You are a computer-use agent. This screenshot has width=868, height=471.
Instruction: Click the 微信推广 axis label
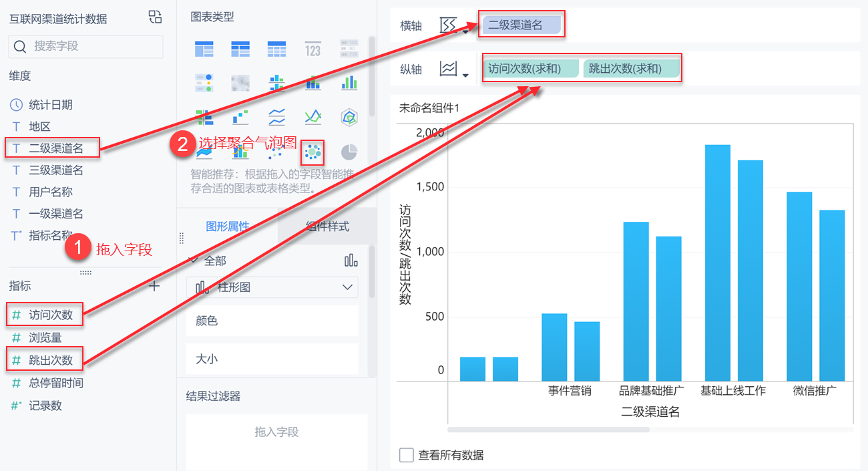click(x=815, y=391)
